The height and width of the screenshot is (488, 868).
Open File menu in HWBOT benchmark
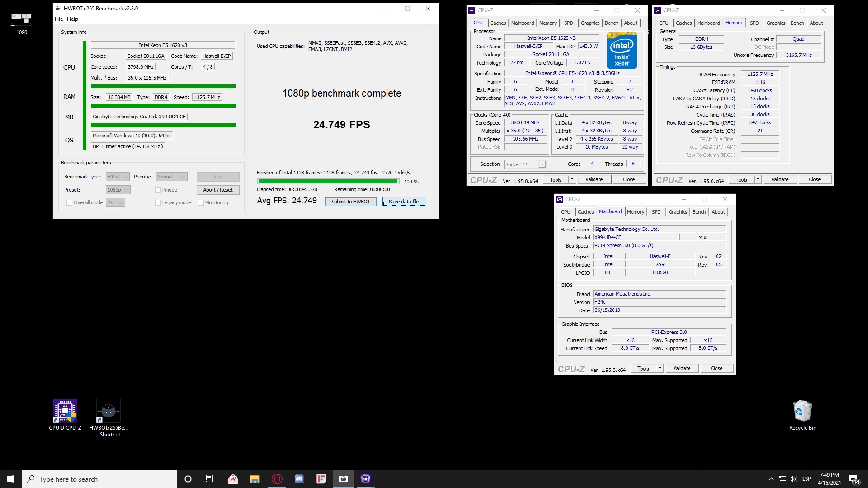[x=59, y=19]
